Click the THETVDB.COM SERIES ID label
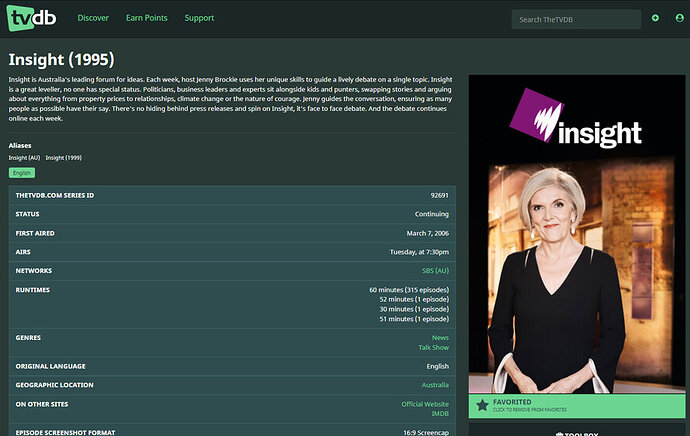690x436 pixels. pos(55,195)
